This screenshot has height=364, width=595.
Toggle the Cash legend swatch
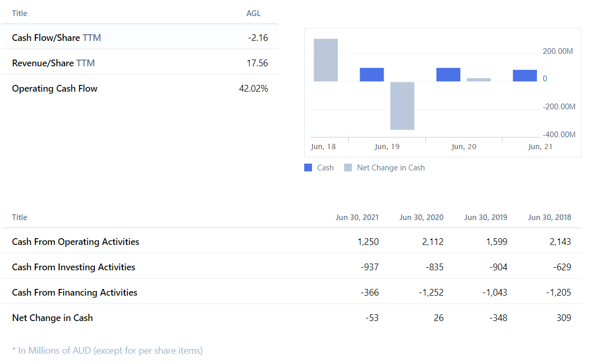click(308, 168)
